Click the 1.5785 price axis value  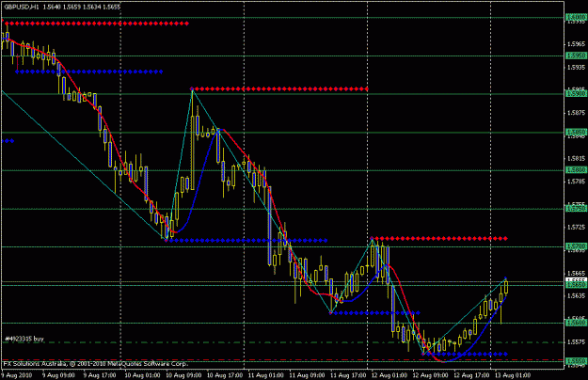coord(577,182)
